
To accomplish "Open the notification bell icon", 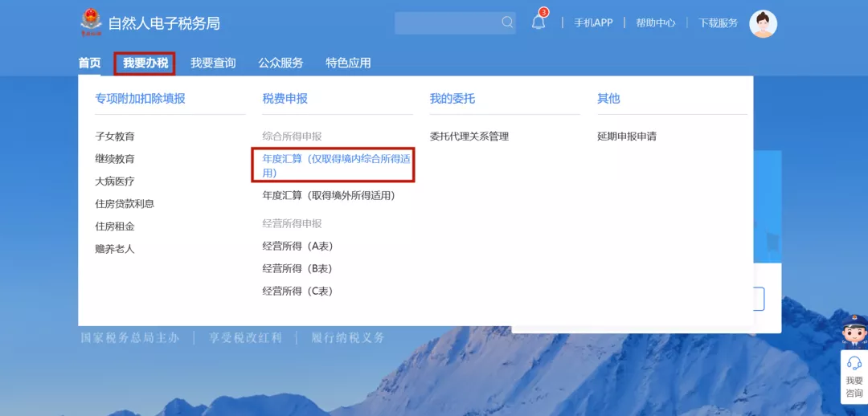I will pyautogui.click(x=538, y=22).
